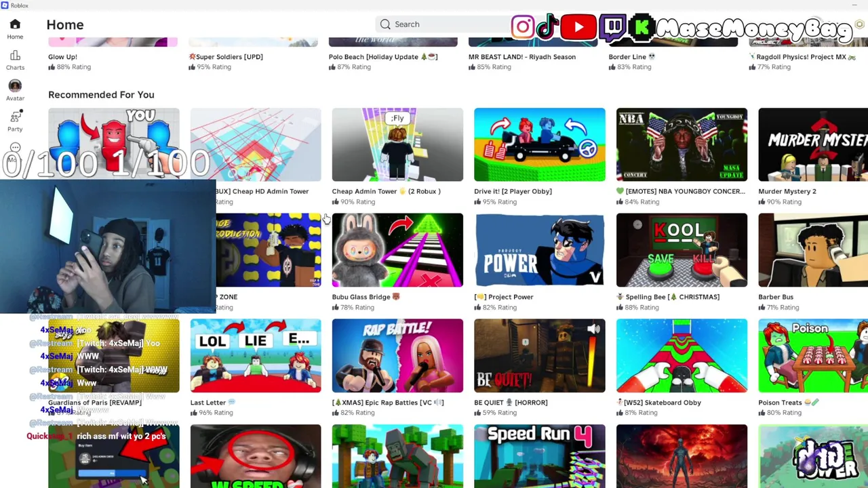
Task: Click thumbs-up icon under Border Line
Action: (x=612, y=67)
